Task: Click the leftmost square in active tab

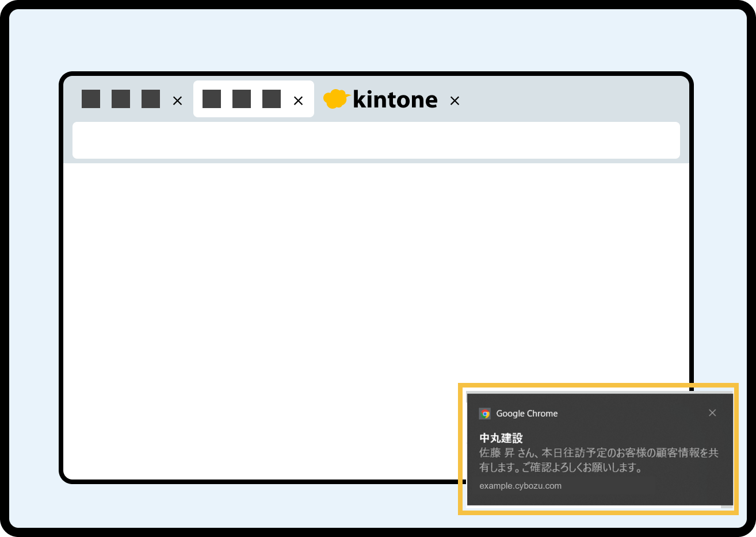Action: [x=212, y=99]
